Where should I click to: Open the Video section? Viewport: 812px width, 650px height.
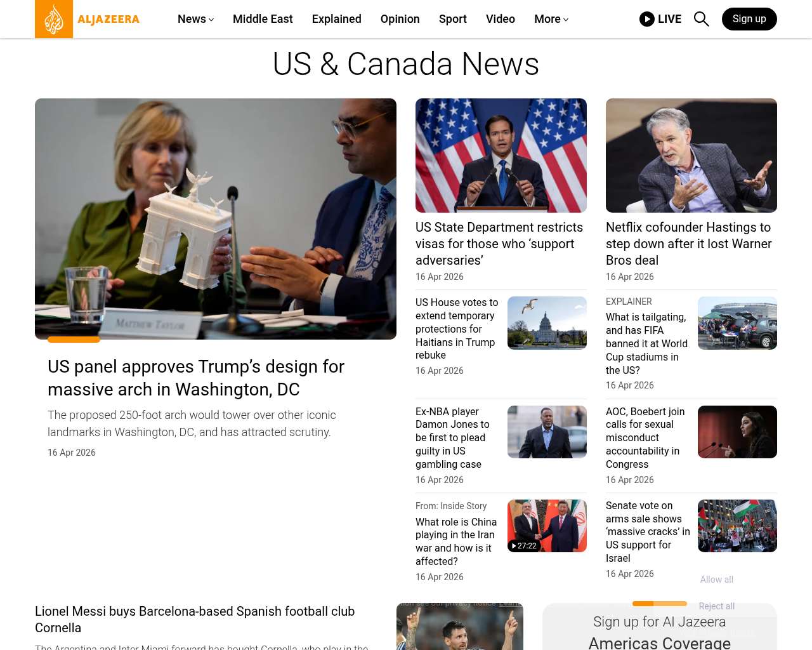[x=501, y=19]
